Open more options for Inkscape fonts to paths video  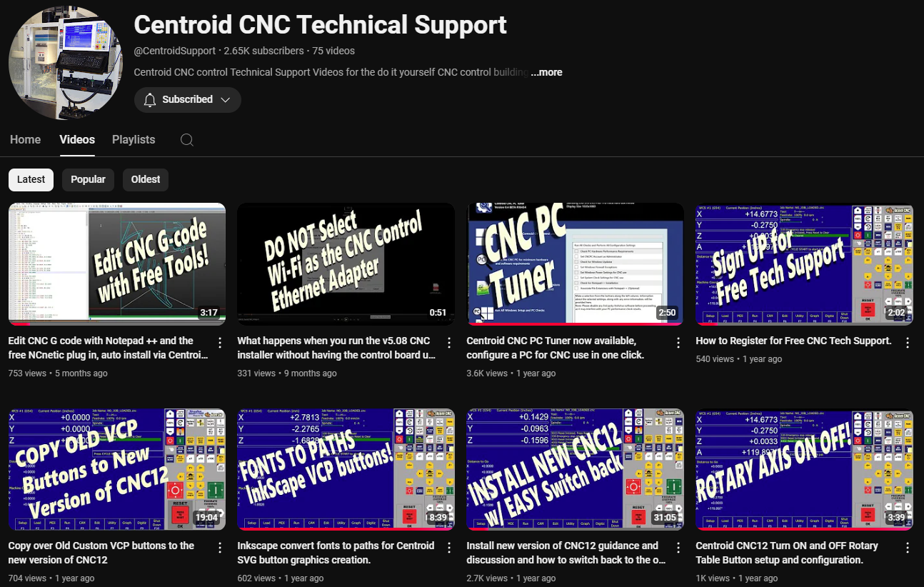tap(449, 548)
